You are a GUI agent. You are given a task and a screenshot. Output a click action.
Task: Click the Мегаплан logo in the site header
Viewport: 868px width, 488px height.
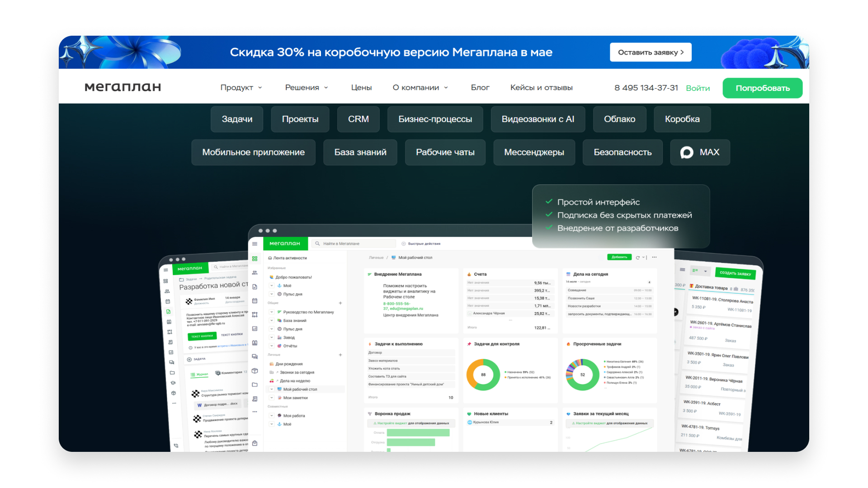click(x=123, y=87)
